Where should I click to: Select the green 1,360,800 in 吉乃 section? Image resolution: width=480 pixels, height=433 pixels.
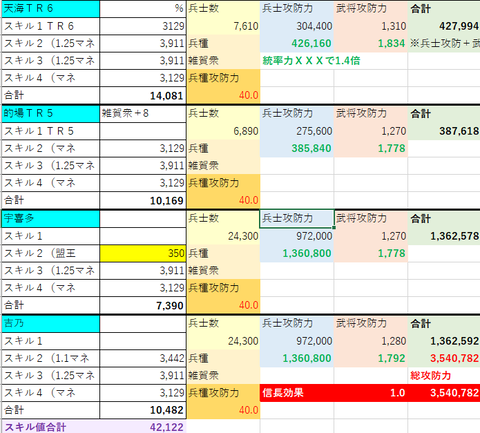click(x=297, y=358)
